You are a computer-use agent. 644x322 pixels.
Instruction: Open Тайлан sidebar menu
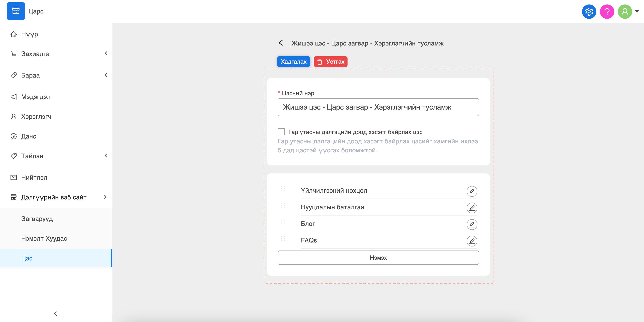(x=56, y=156)
